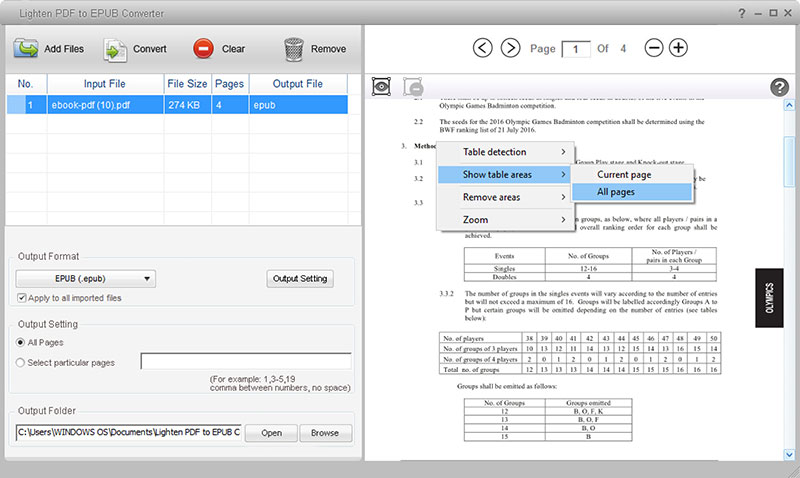
Task: Click the scrollbar up arrow in preview
Action: click(x=789, y=105)
